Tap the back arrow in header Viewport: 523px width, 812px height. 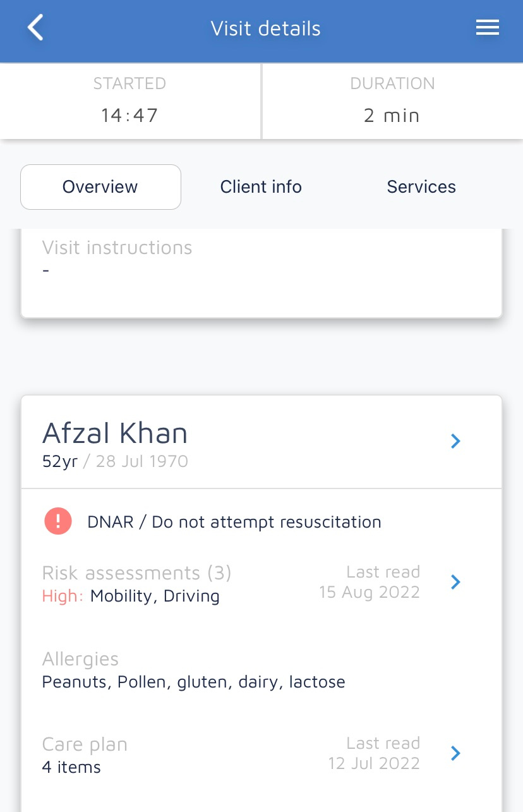(x=36, y=28)
